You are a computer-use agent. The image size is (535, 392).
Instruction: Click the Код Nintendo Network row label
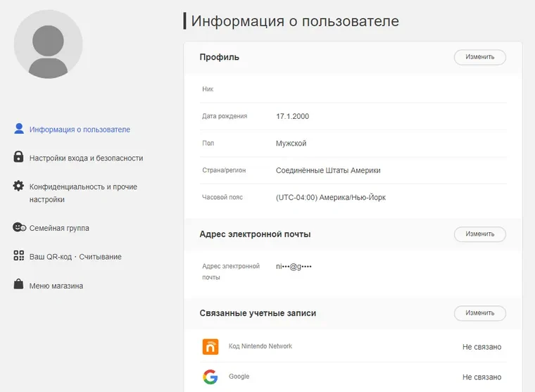coord(260,346)
